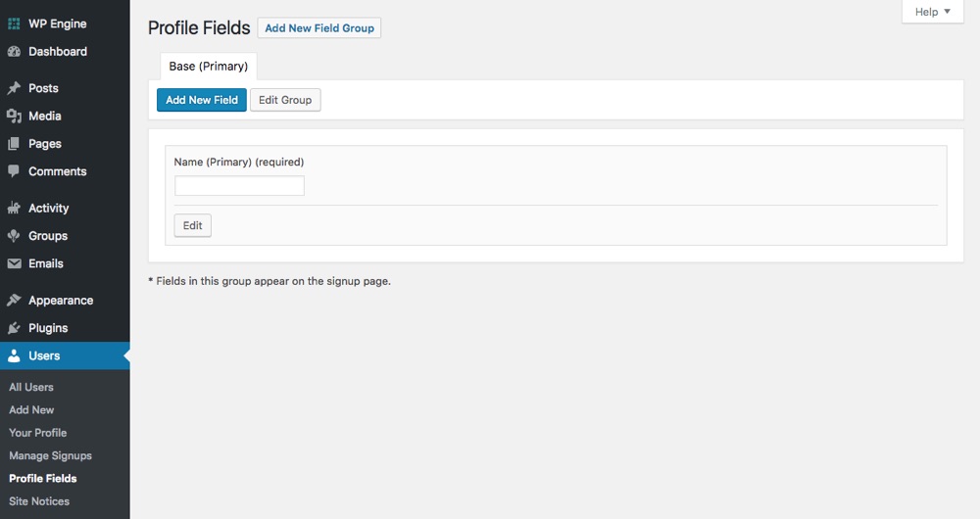Click the Add New Field button
The image size is (980, 519).
201,100
